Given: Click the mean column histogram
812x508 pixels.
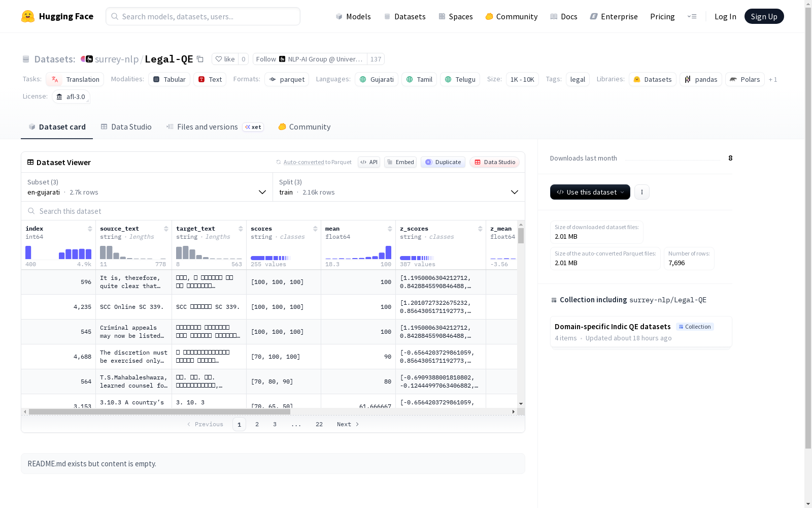Looking at the screenshot, I should [358, 252].
